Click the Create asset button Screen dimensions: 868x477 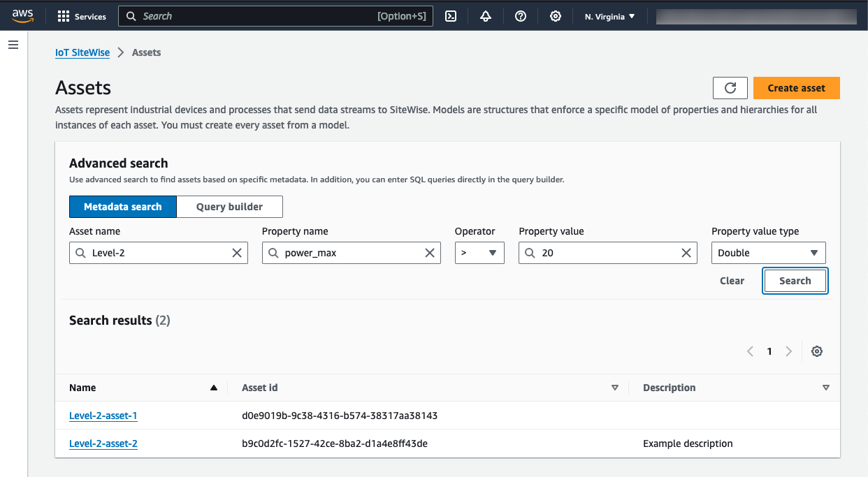[x=796, y=88]
